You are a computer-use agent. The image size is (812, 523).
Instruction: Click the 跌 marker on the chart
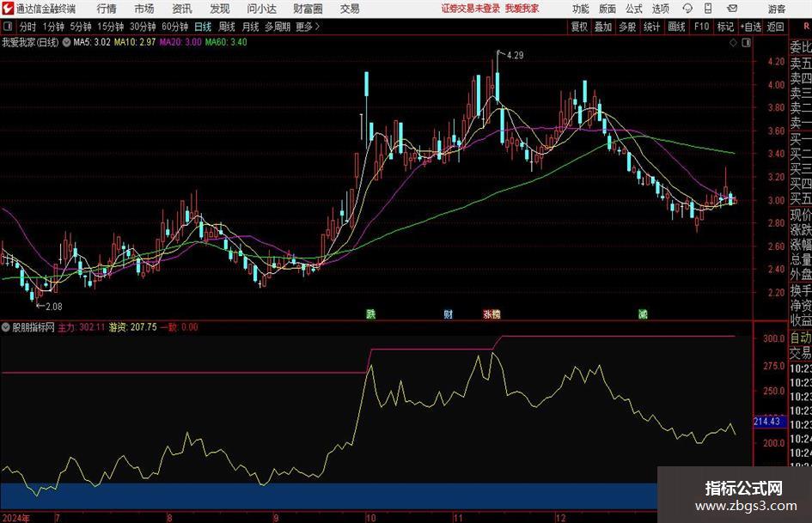pos(370,313)
